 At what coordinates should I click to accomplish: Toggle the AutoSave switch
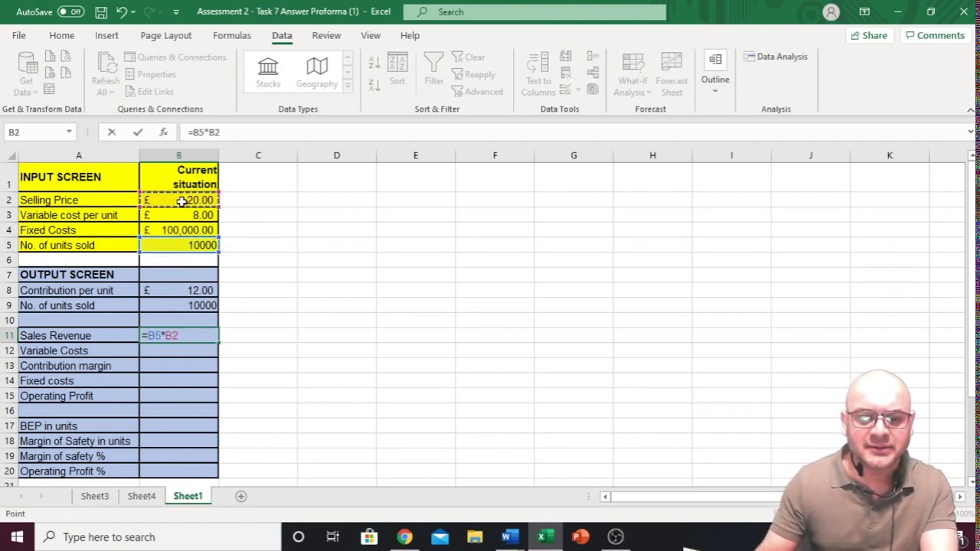click(70, 11)
